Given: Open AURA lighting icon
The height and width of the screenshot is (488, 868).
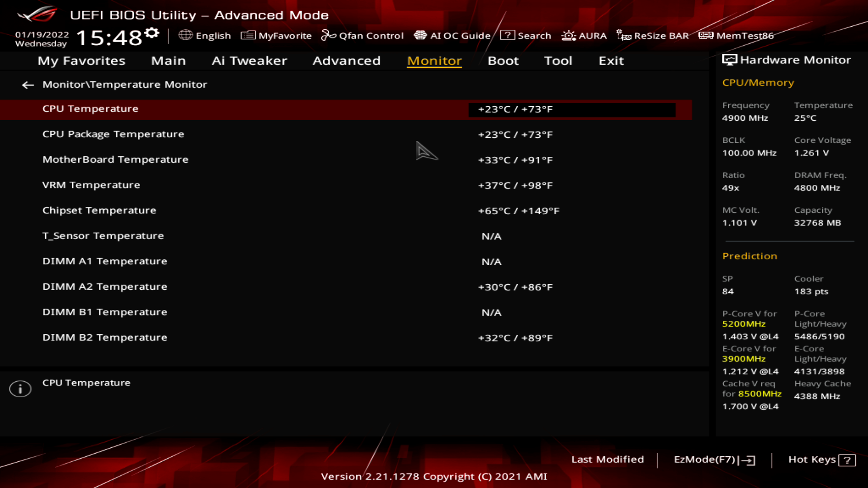Looking at the screenshot, I should 568,35.
